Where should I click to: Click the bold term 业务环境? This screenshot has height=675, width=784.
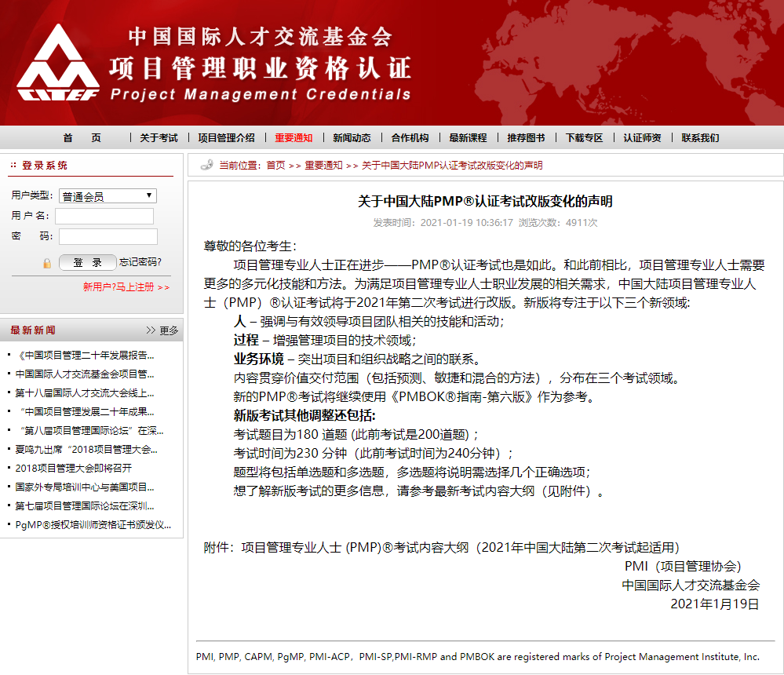258,359
